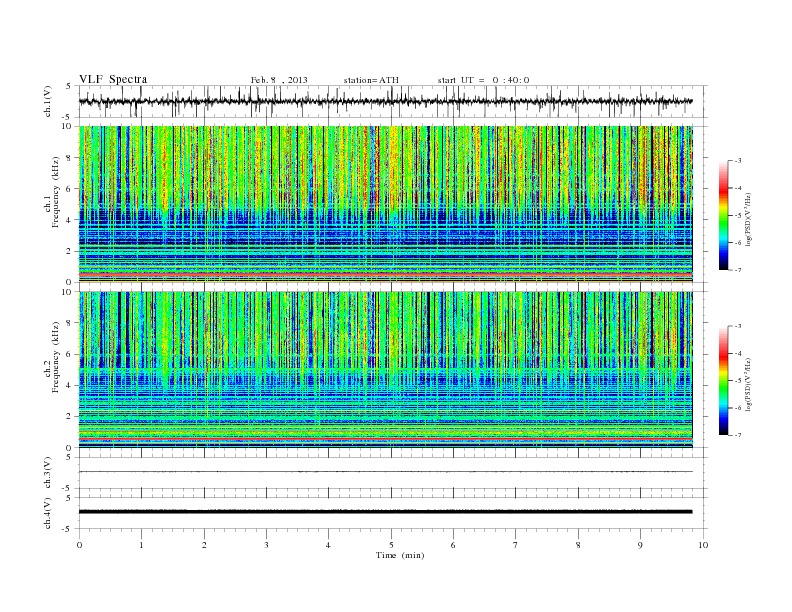Viewport: 792px width, 612px height.
Task: Click time axis tick label "7"
Action: coord(516,545)
